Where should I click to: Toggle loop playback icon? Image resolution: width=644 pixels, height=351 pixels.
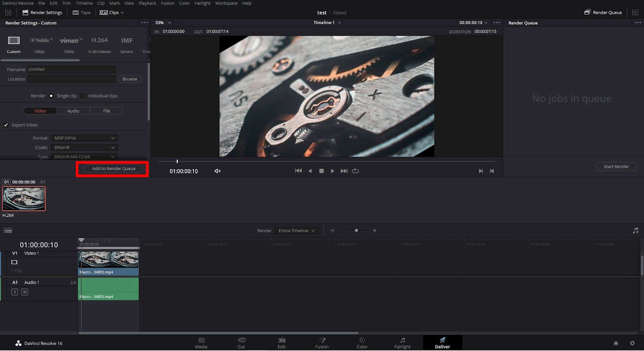click(x=355, y=171)
